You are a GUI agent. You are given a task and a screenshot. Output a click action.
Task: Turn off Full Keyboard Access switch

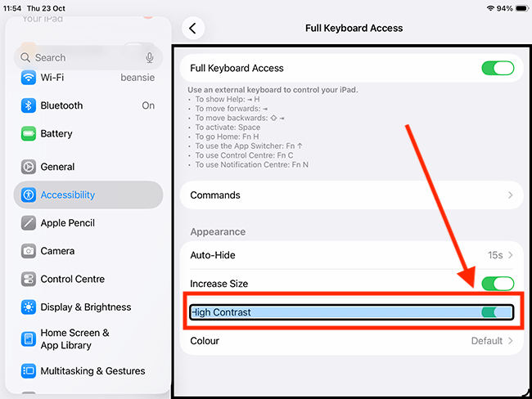tap(498, 68)
